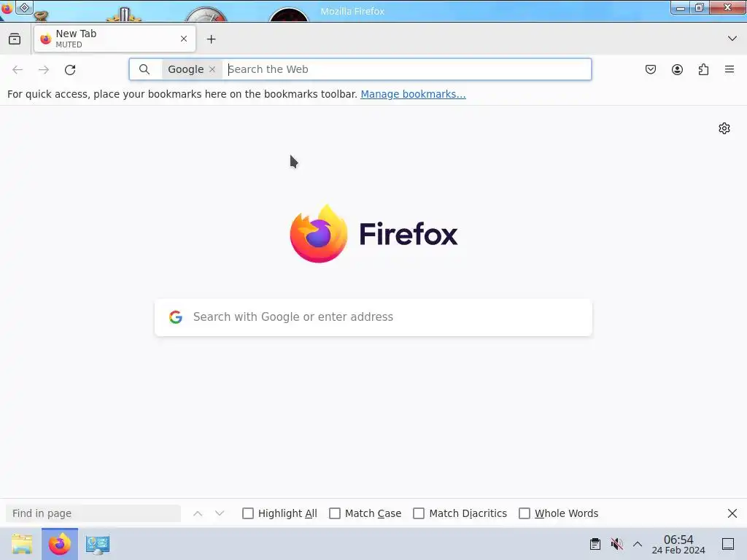Open the system settings taskbar icon

[x=98, y=544]
